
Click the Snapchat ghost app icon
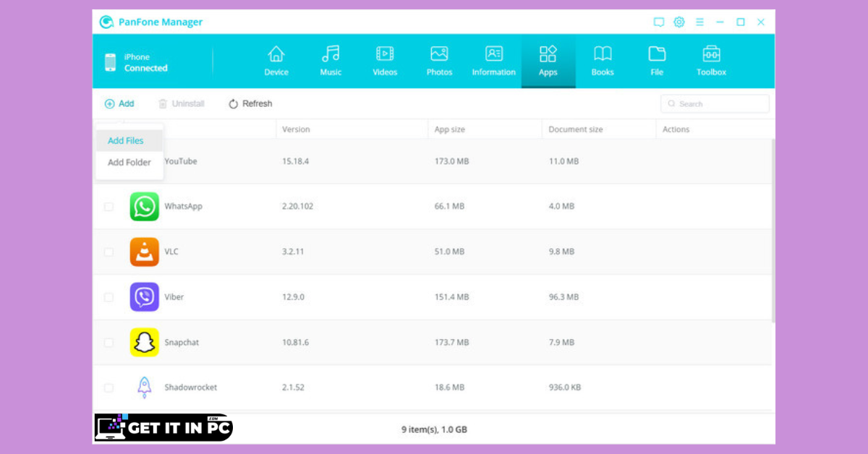point(145,343)
